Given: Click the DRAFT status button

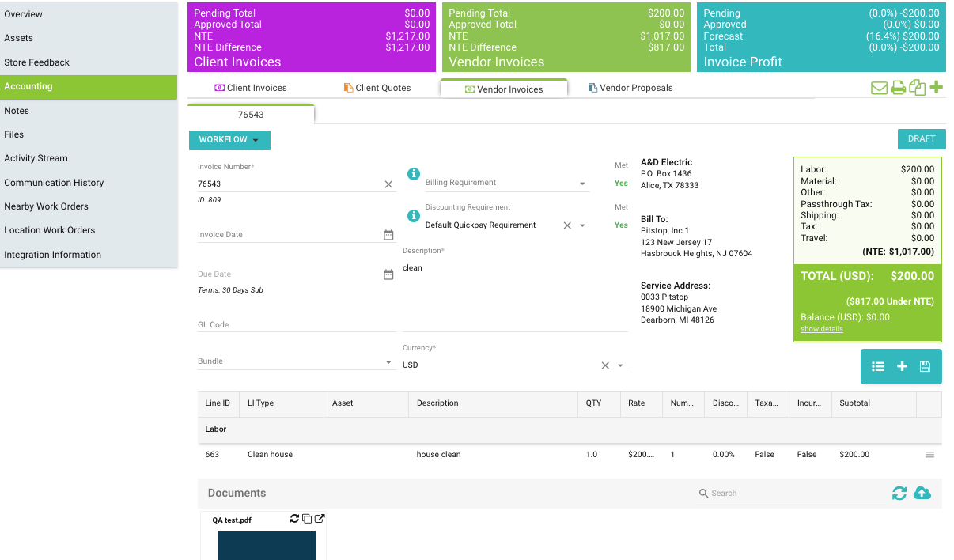Looking at the screenshot, I should pyautogui.click(x=921, y=138).
